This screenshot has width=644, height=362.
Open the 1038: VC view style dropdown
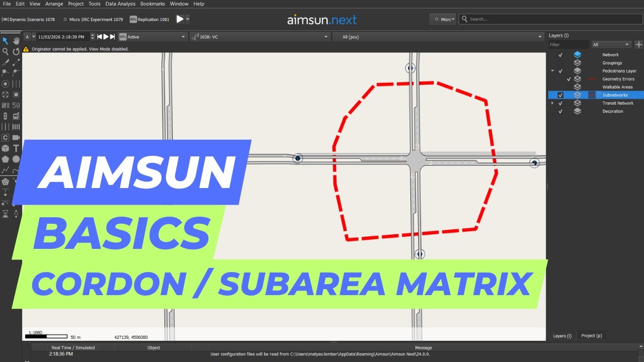click(x=260, y=37)
